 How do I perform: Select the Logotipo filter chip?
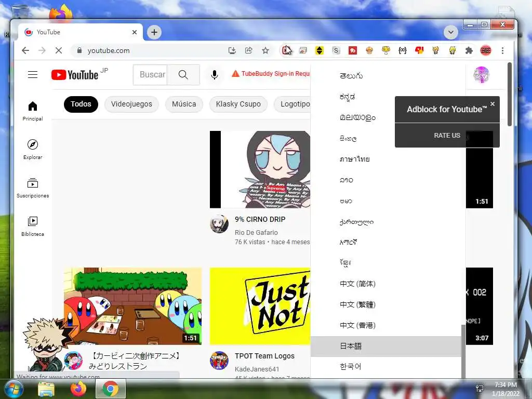292,104
